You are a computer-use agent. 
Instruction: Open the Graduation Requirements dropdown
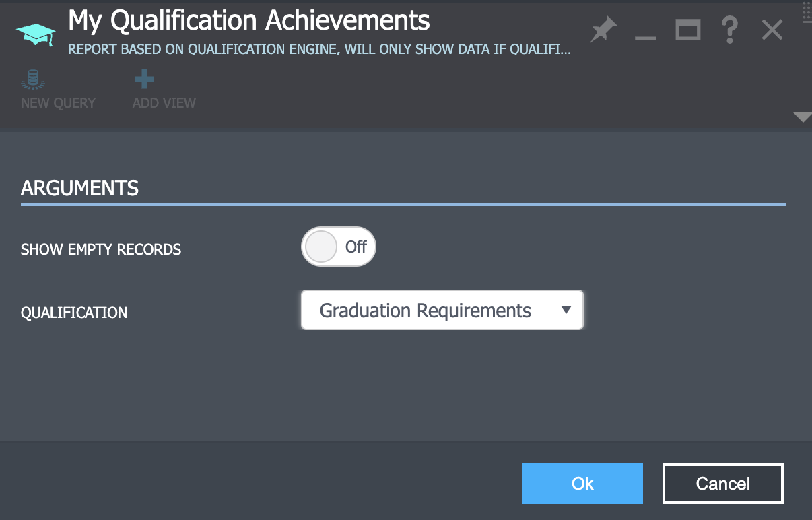point(426,311)
